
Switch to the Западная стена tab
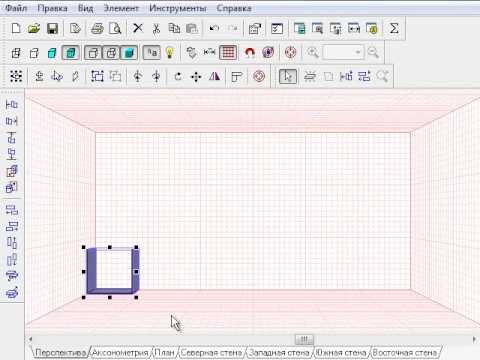[x=279, y=352]
